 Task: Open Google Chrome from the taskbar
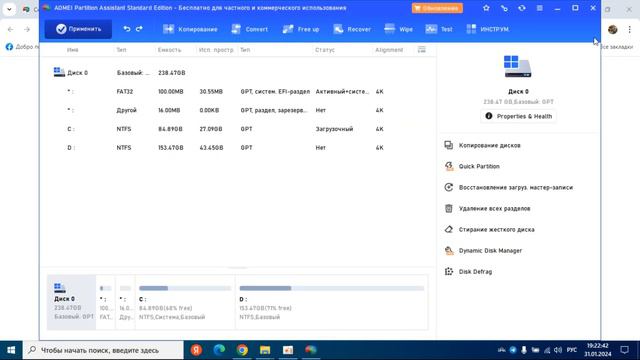[x=242, y=350]
